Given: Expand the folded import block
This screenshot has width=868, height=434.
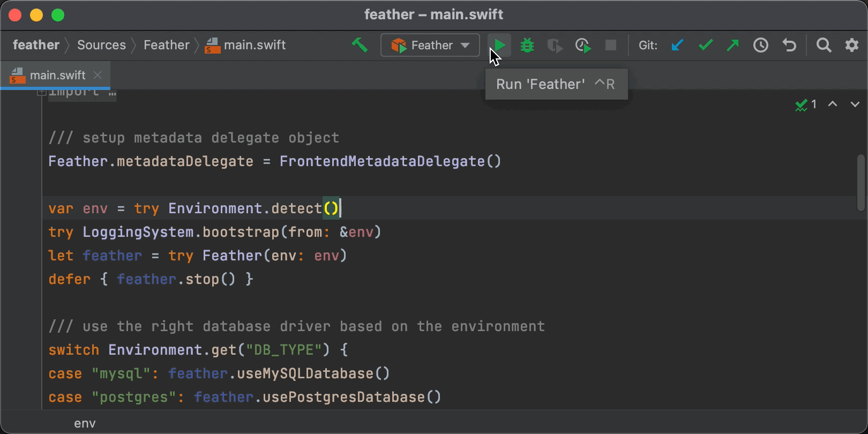Looking at the screenshot, I should (41, 93).
